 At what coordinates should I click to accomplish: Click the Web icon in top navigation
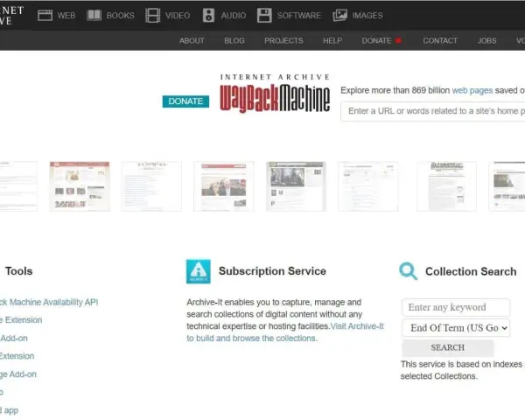tap(45, 16)
